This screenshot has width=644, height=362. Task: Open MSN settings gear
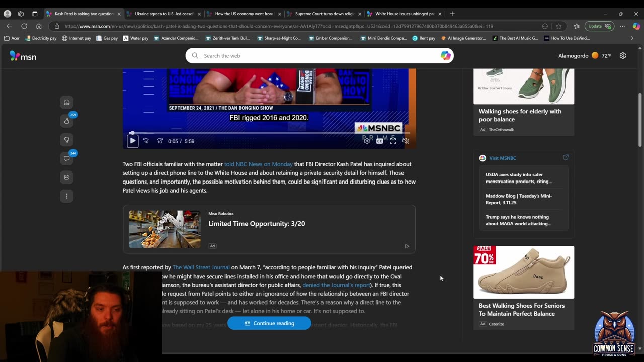pyautogui.click(x=623, y=56)
